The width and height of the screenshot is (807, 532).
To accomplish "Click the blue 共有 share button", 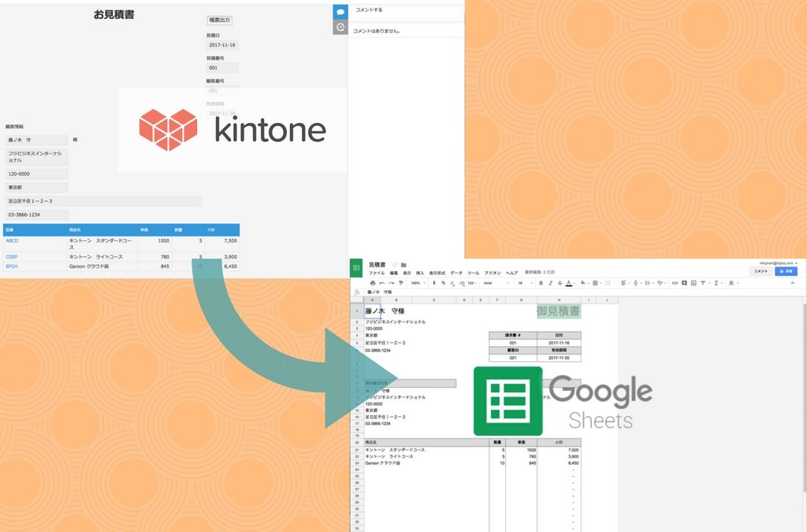I will (x=786, y=271).
